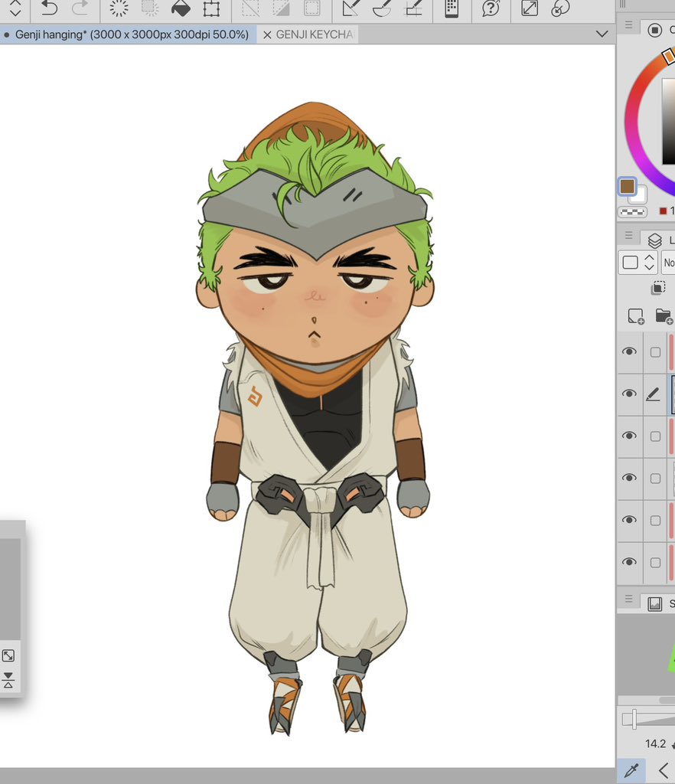Toggle Snap to Ruler

click(351, 8)
